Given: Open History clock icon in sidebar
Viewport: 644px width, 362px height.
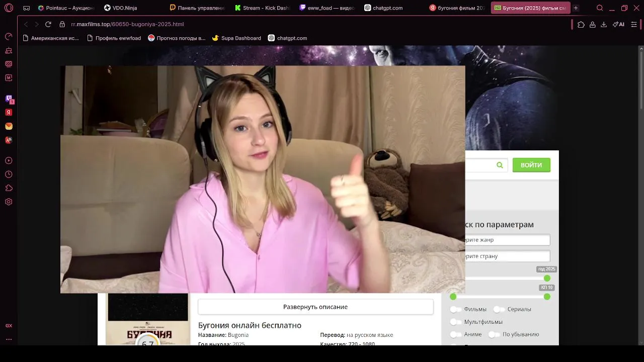Looking at the screenshot, I should [9, 174].
